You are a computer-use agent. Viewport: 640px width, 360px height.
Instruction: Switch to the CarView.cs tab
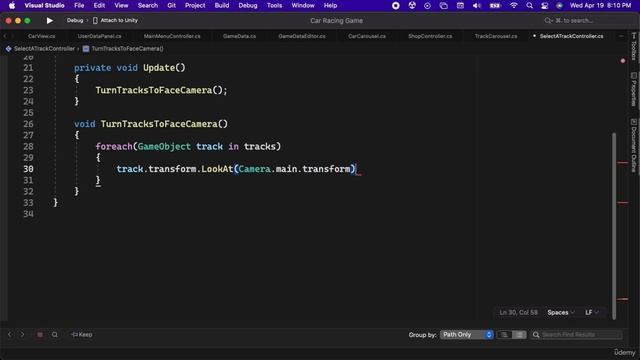(x=42, y=36)
